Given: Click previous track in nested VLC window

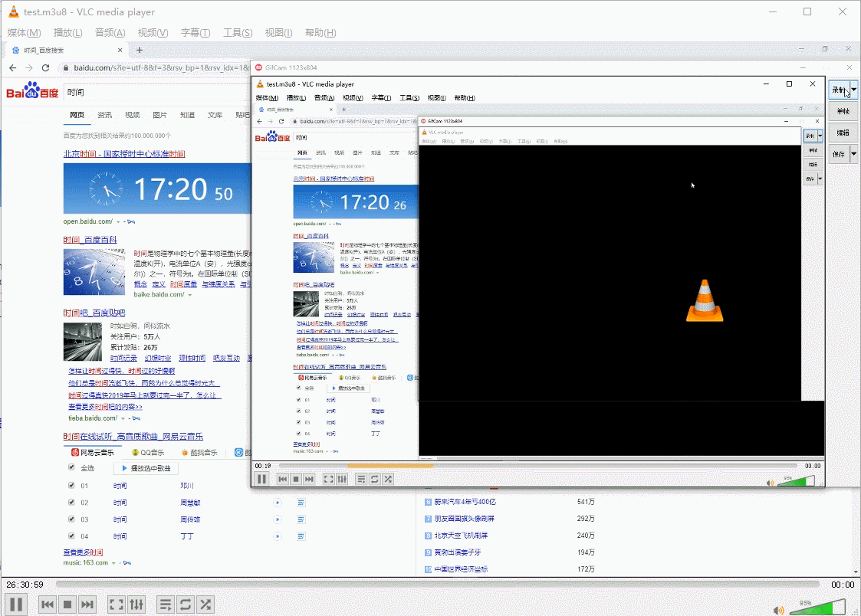Looking at the screenshot, I should [283, 479].
